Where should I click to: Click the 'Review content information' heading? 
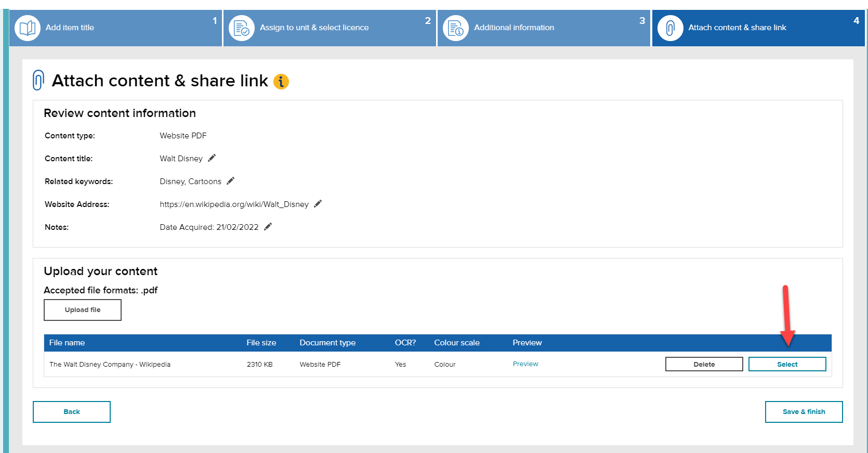[120, 113]
